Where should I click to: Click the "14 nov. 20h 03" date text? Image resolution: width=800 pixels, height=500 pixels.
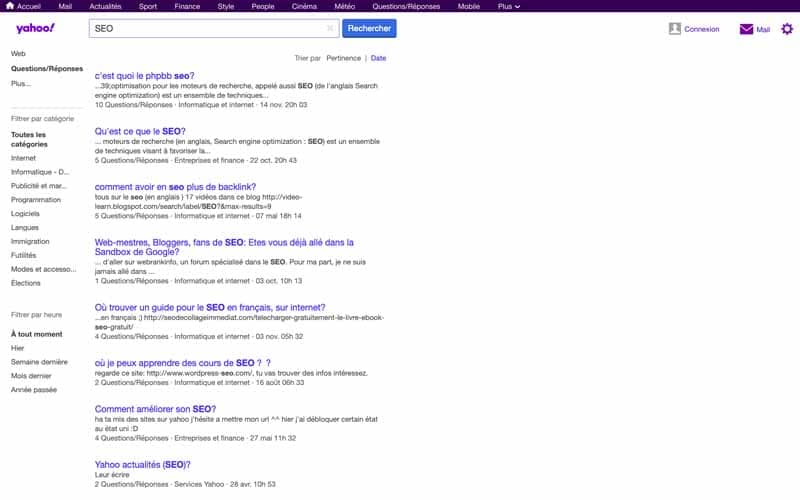(x=283, y=105)
